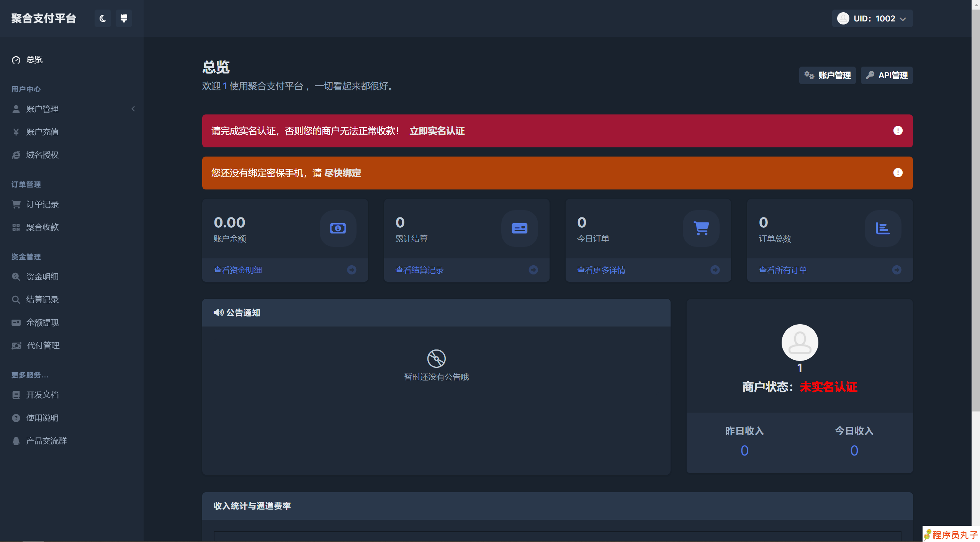980x542 pixels.
Task: Click the 账户余额 money bill icon
Action: coord(338,229)
